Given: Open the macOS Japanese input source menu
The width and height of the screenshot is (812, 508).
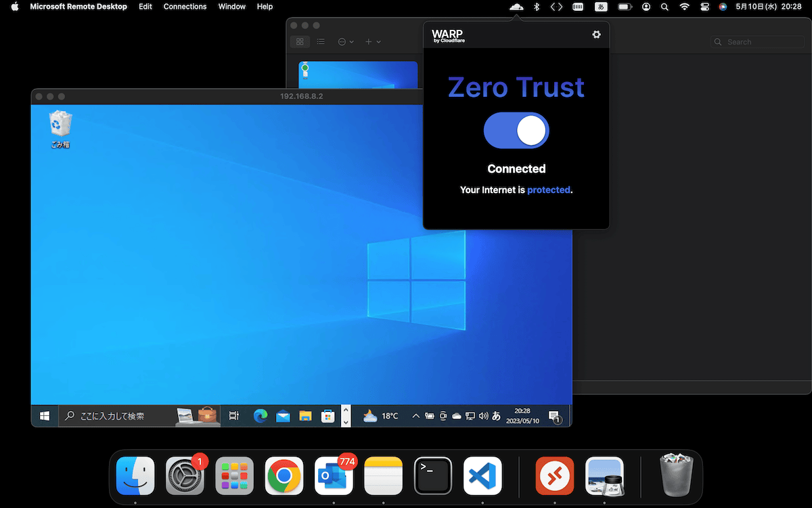Looking at the screenshot, I should tap(601, 7).
